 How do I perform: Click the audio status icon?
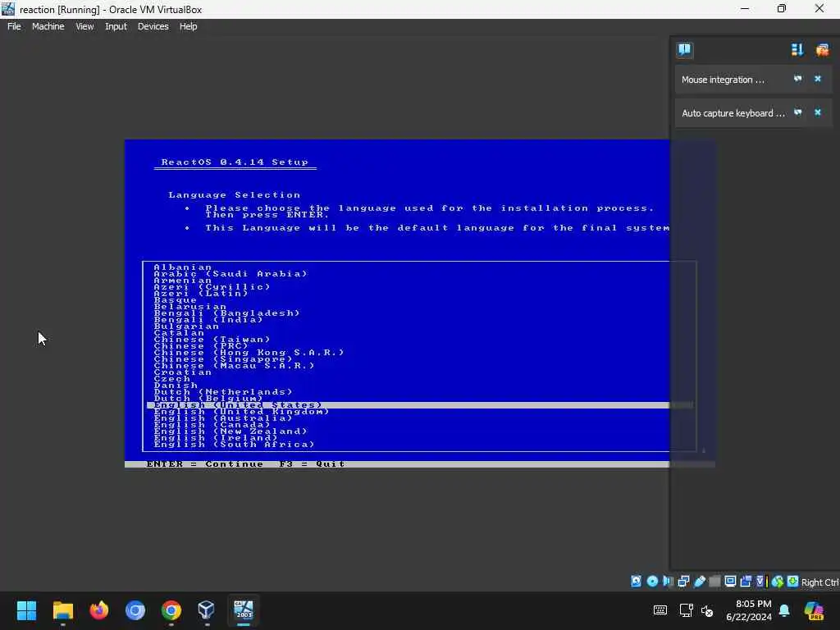point(668,582)
